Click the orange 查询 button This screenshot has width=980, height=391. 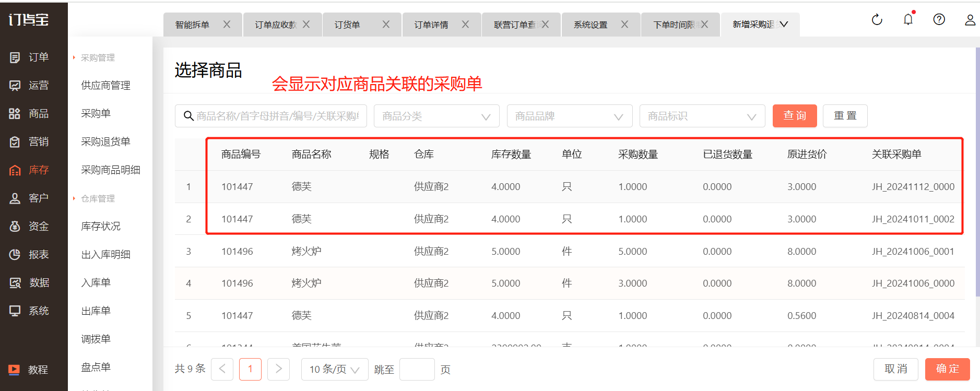pos(794,116)
